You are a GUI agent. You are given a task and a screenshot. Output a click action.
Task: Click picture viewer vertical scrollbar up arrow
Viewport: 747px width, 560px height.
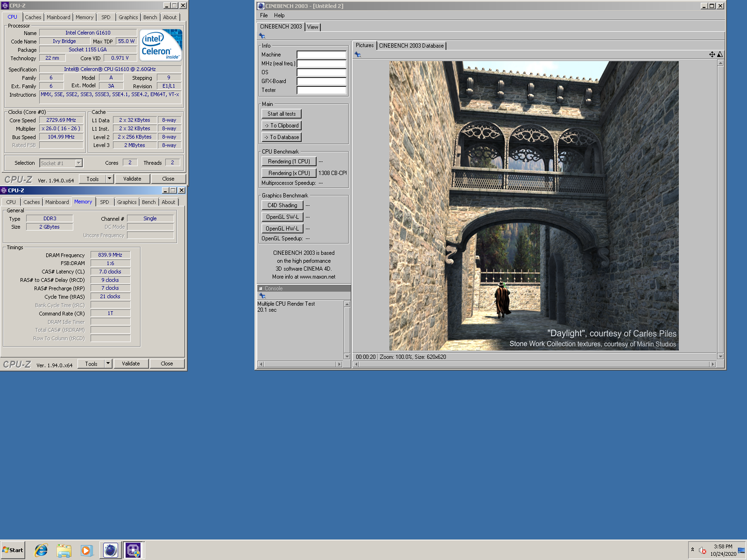(720, 63)
